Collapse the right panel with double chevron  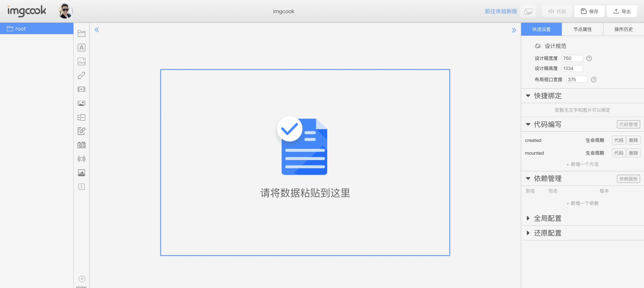514,30
